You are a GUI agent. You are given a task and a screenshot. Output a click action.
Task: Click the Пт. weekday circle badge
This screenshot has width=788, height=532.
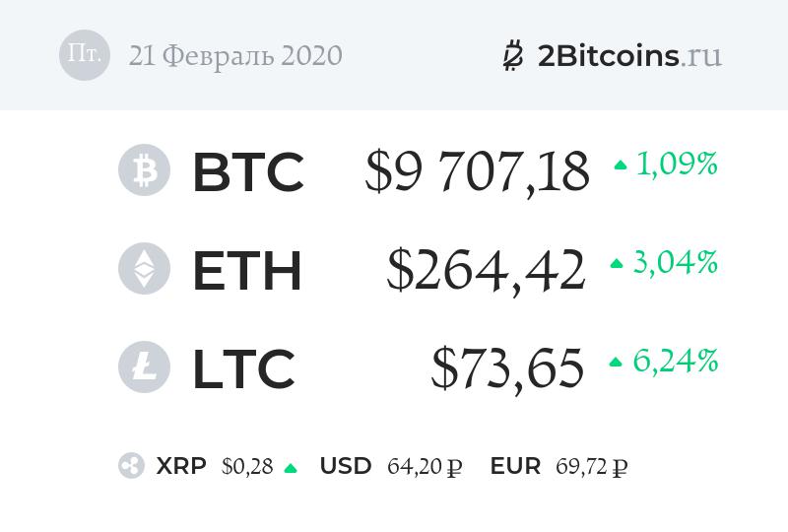coord(85,54)
